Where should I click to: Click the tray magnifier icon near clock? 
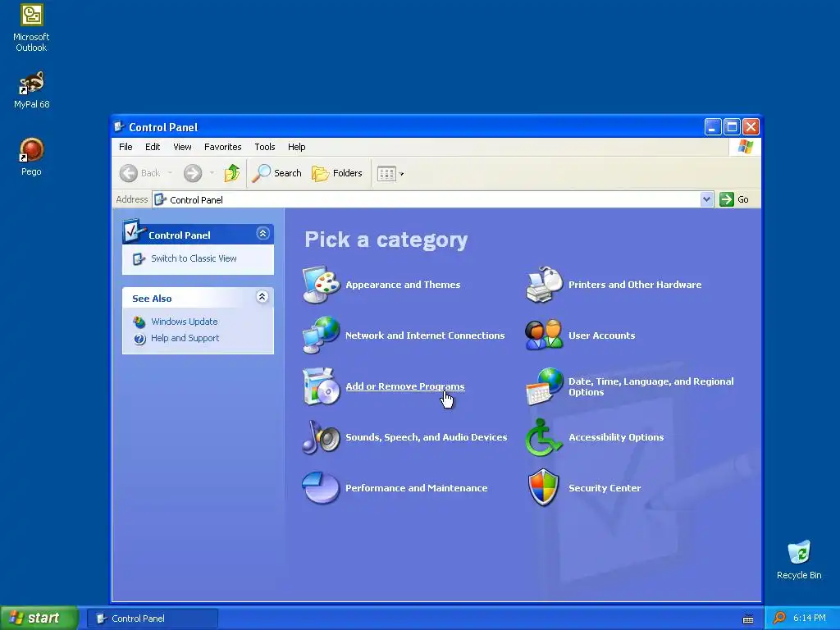click(x=779, y=618)
